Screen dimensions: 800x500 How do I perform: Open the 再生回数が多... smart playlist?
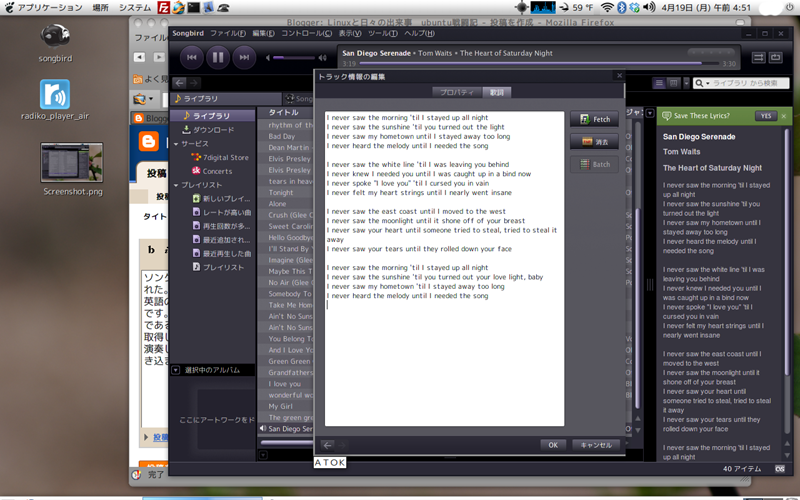pyautogui.click(x=221, y=226)
